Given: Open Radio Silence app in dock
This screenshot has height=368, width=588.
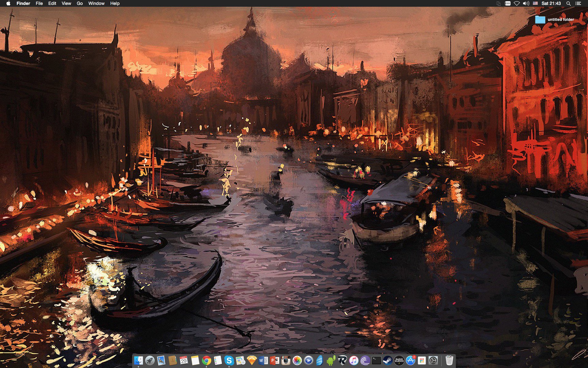Looking at the screenshot, I should coord(399,361).
